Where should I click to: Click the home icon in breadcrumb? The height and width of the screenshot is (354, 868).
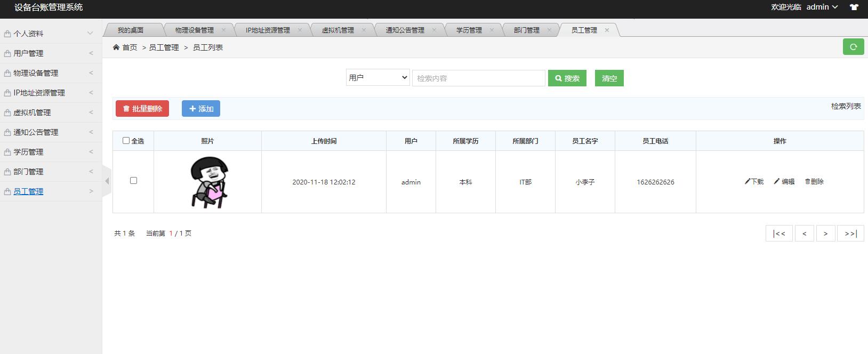116,47
